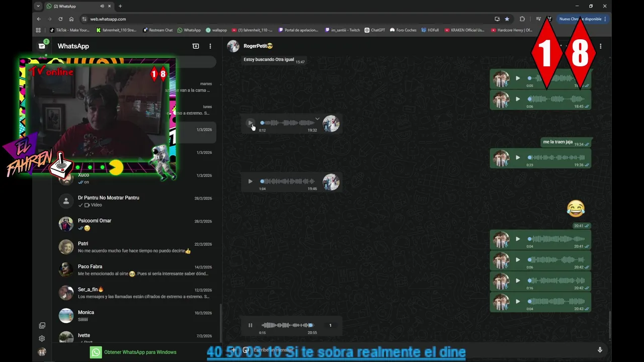Open the Hardcore Henry bookmark
Viewport: 644px width, 362px height.
click(511, 30)
